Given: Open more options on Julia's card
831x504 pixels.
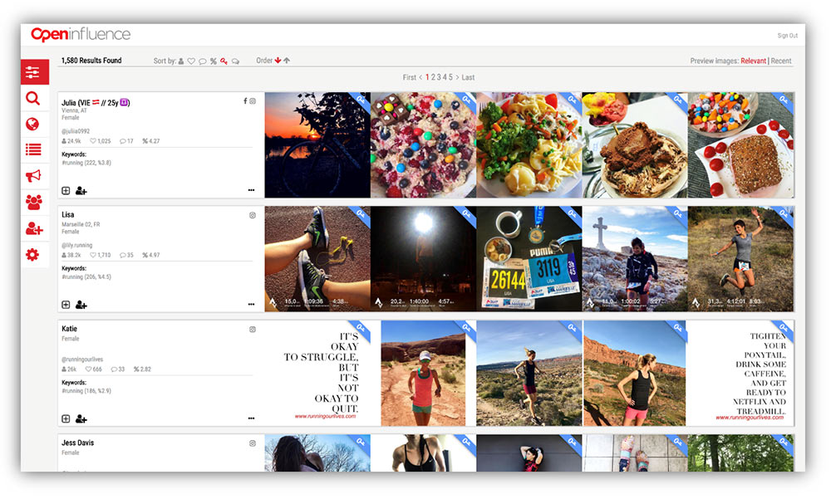Looking at the screenshot, I should (x=251, y=190).
